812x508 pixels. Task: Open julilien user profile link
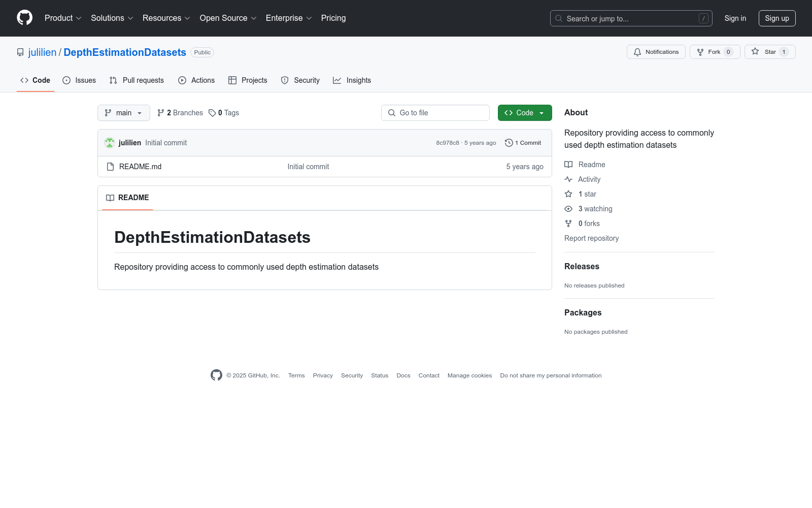[x=42, y=52]
